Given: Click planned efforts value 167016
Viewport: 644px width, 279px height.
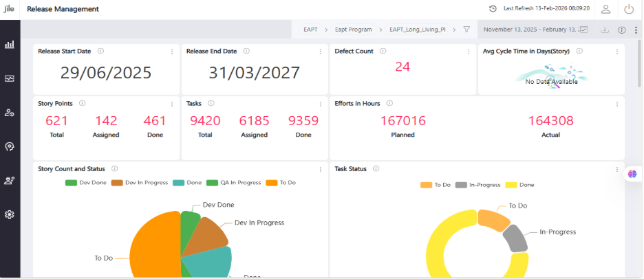Looking at the screenshot, I should (403, 121).
